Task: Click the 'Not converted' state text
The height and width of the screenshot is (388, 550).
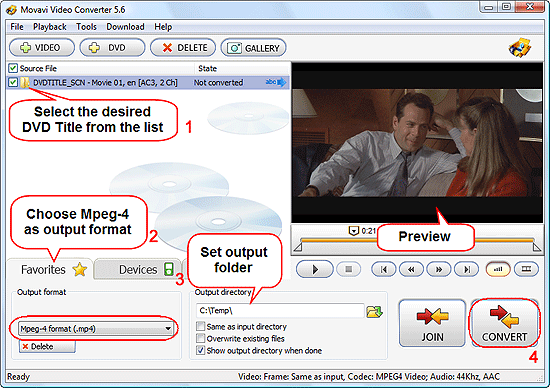Action: point(218,83)
